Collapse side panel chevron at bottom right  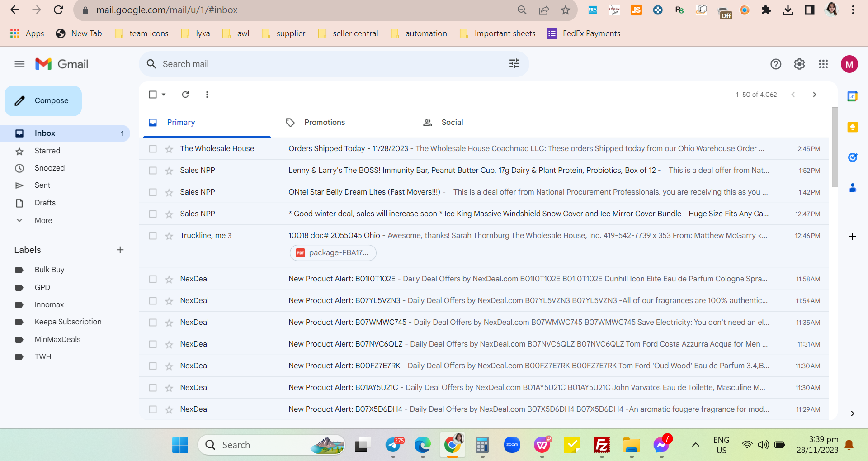(853, 413)
